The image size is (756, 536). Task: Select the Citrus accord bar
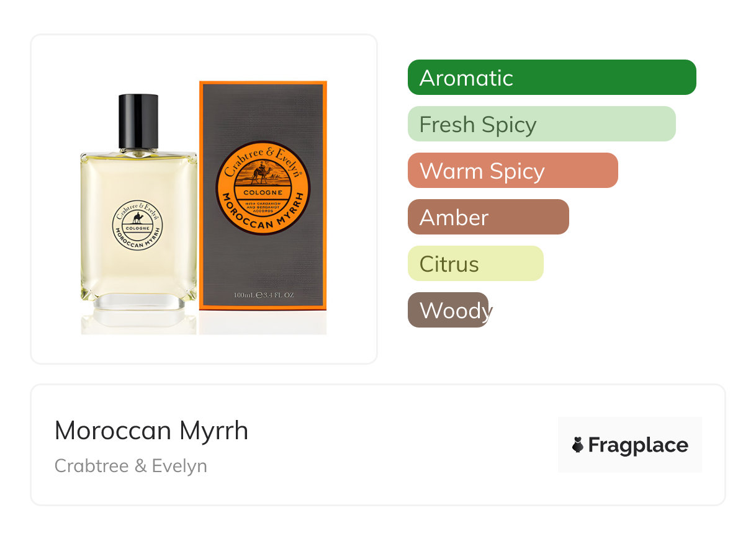475,264
